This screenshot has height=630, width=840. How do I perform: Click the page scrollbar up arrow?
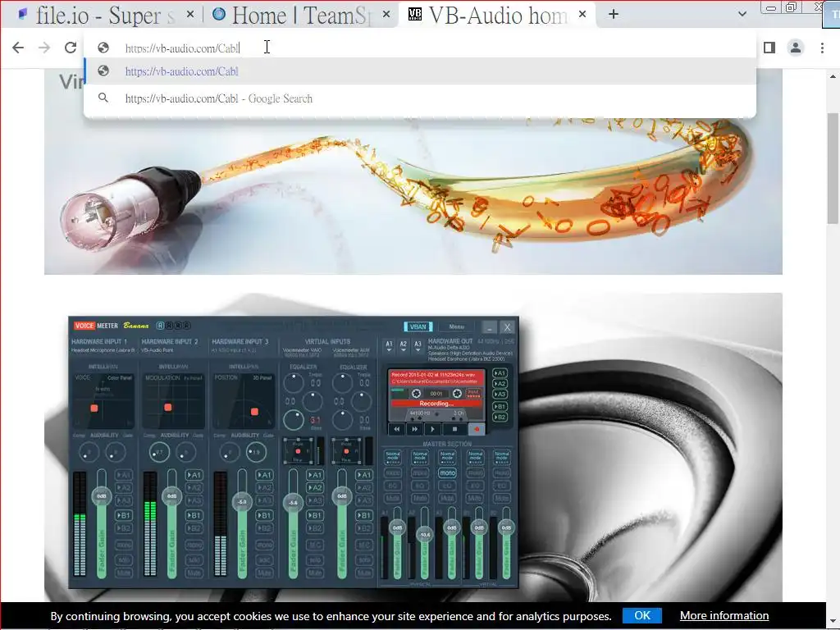coord(833,76)
